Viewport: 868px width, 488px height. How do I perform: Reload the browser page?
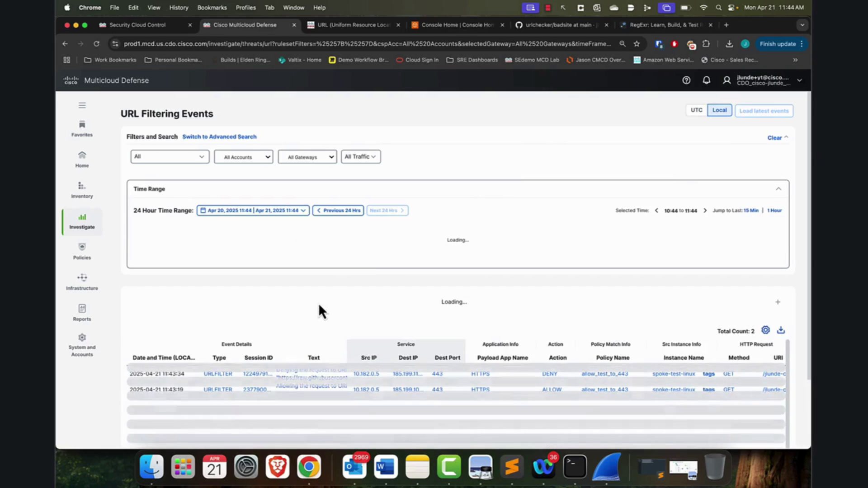(x=96, y=44)
